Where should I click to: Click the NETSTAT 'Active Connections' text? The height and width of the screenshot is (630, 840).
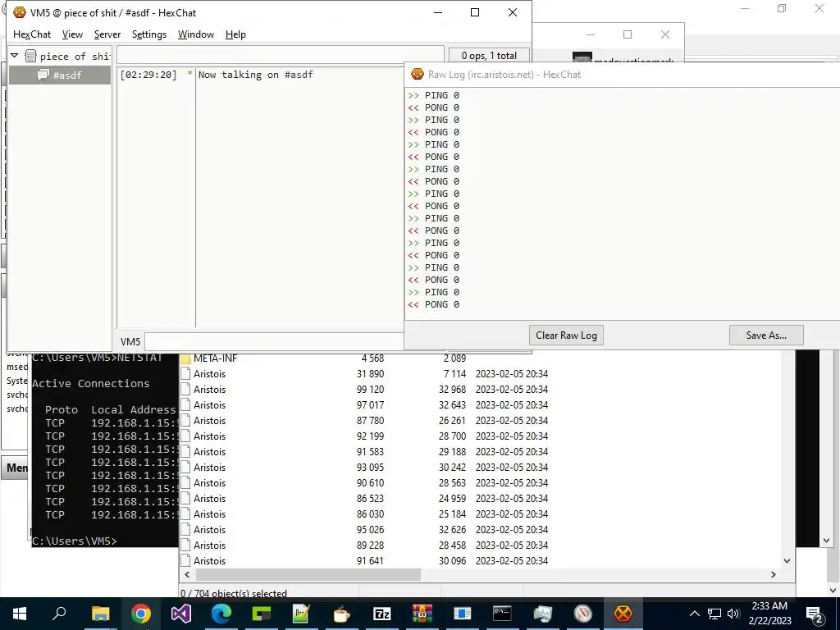point(90,384)
